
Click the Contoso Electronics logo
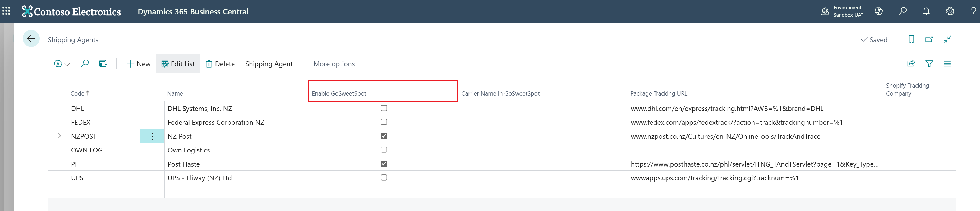pyautogui.click(x=71, y=11)
